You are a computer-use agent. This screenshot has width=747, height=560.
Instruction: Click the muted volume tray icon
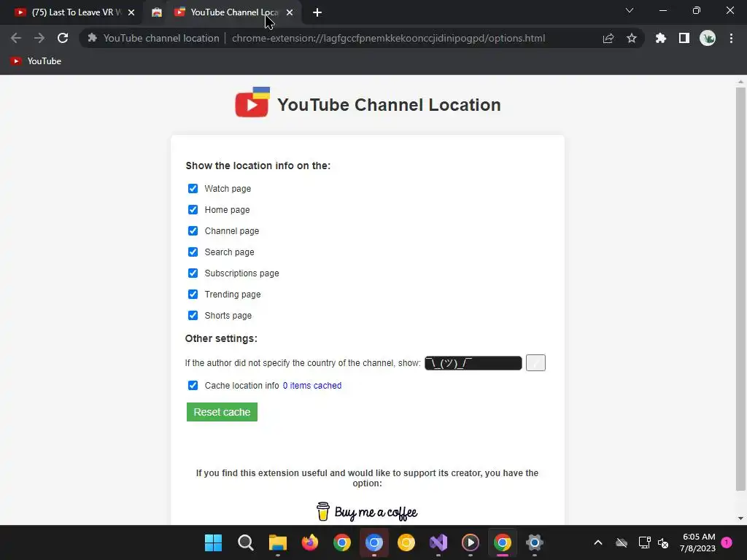click(663, 542)
